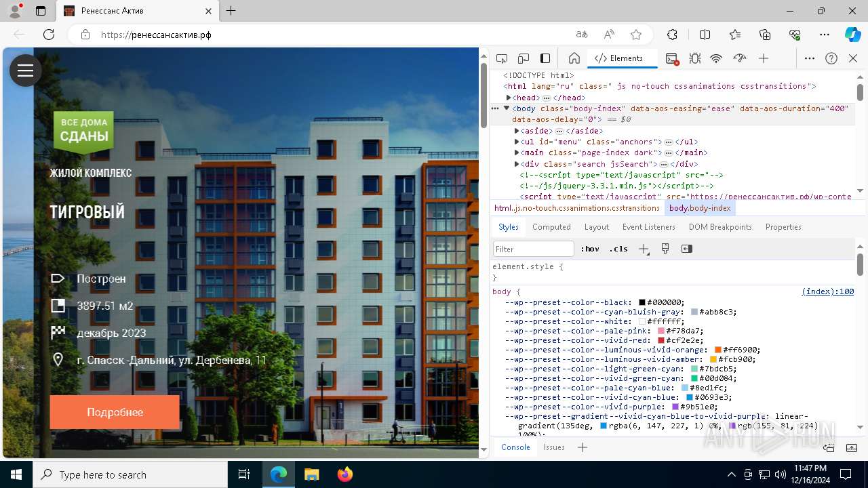Click vivid-red #cf2e2e color swatch

point(660,340)
